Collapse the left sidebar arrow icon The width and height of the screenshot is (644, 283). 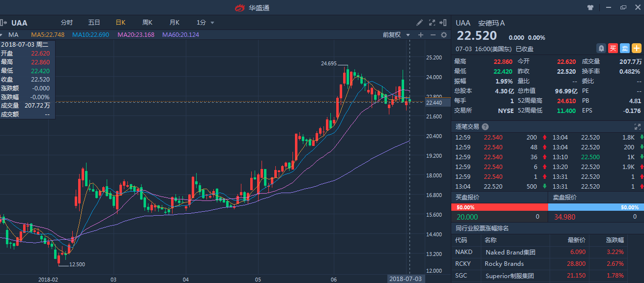3,23
